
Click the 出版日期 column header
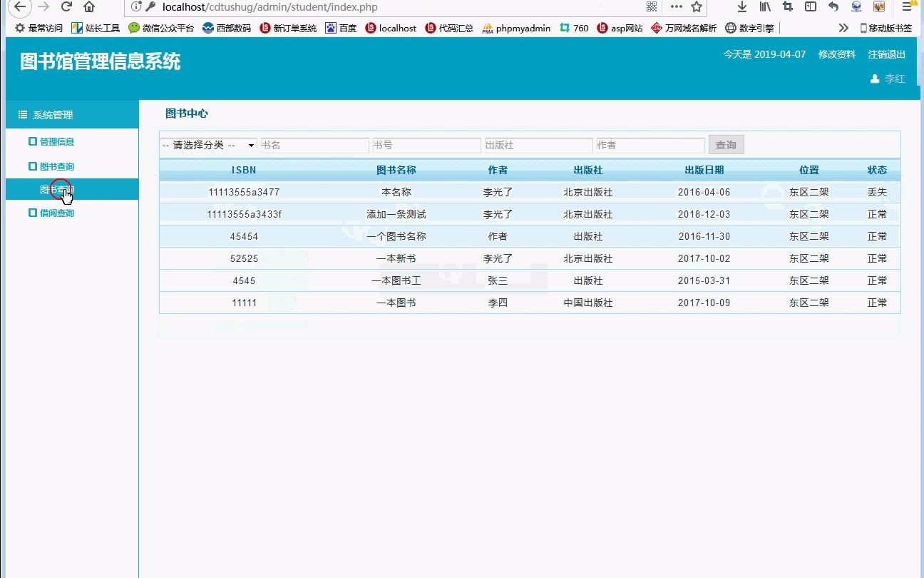(704, 170)
